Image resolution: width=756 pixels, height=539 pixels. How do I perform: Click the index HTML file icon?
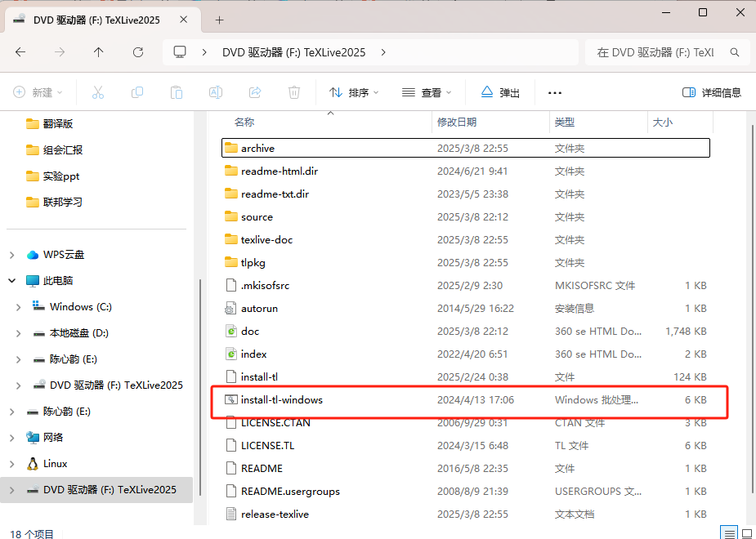[x=231, y=354]
